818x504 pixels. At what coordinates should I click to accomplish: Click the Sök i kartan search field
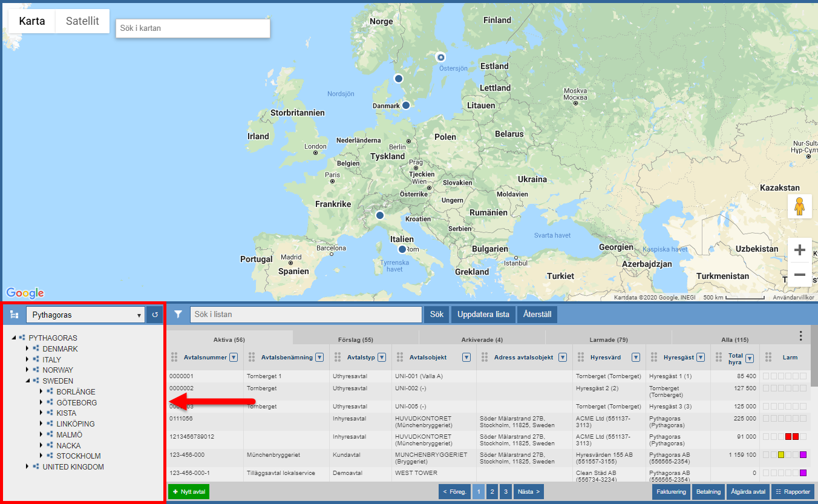(x=192, y=28)
